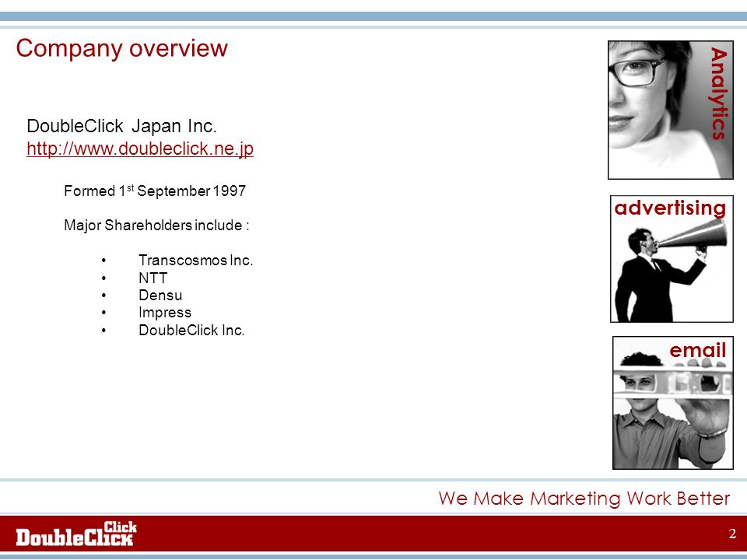747x560 pixels.
Task: Select the "Company overview" title text
Action: [x=122, y=48]
